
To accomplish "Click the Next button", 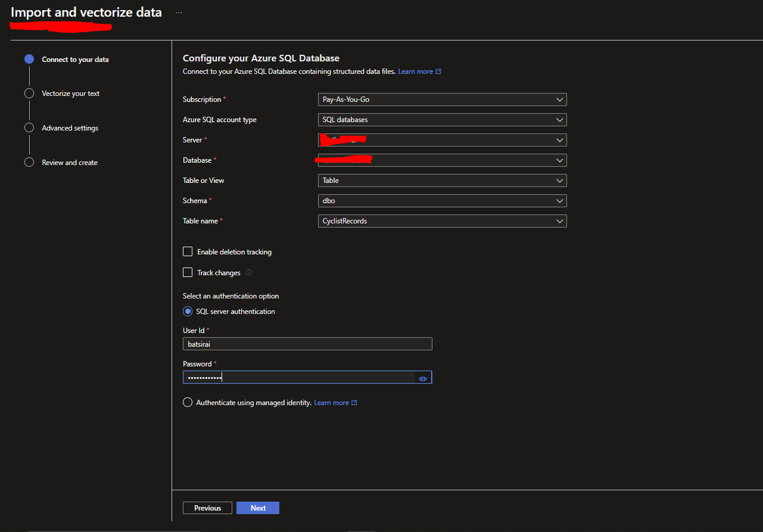I will [x=258, y=508].
